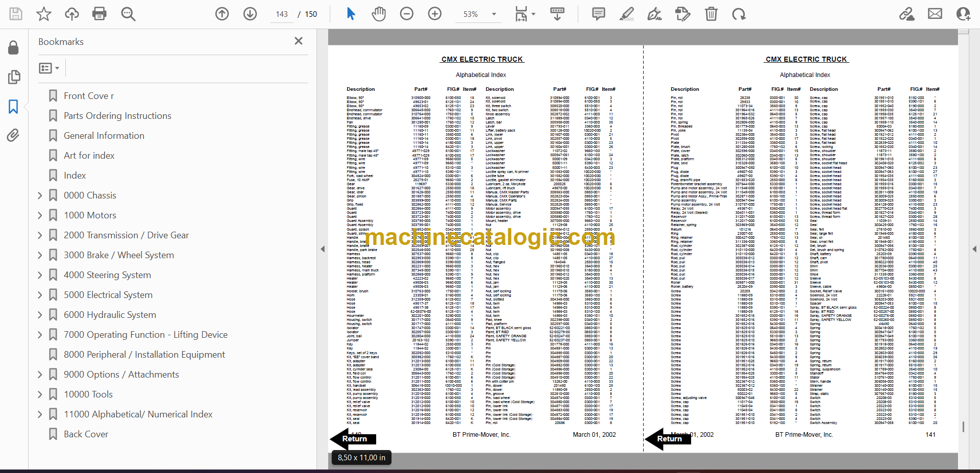The width and height of the screenshot is (980, 473).
Task: Expand the 10000 Tools bookmark
Action: point(40,394)
